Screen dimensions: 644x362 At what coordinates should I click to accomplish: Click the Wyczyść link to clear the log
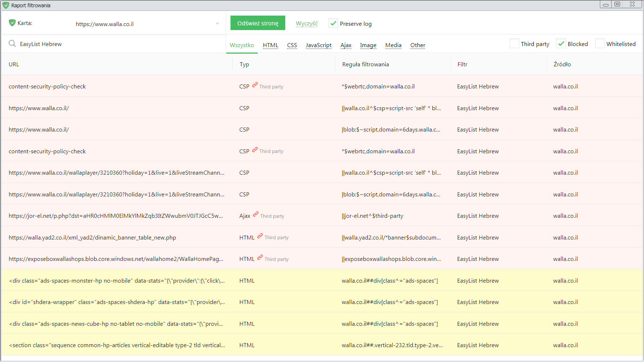(x=307, y=23)
